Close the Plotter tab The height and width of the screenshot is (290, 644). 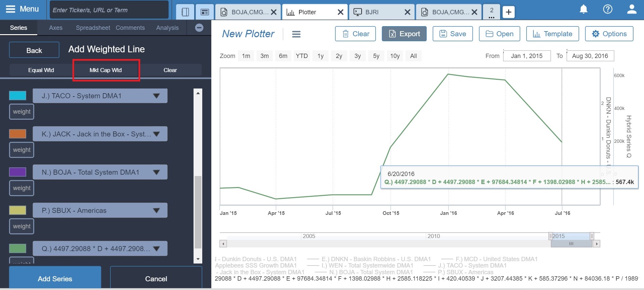pos(340,12)
